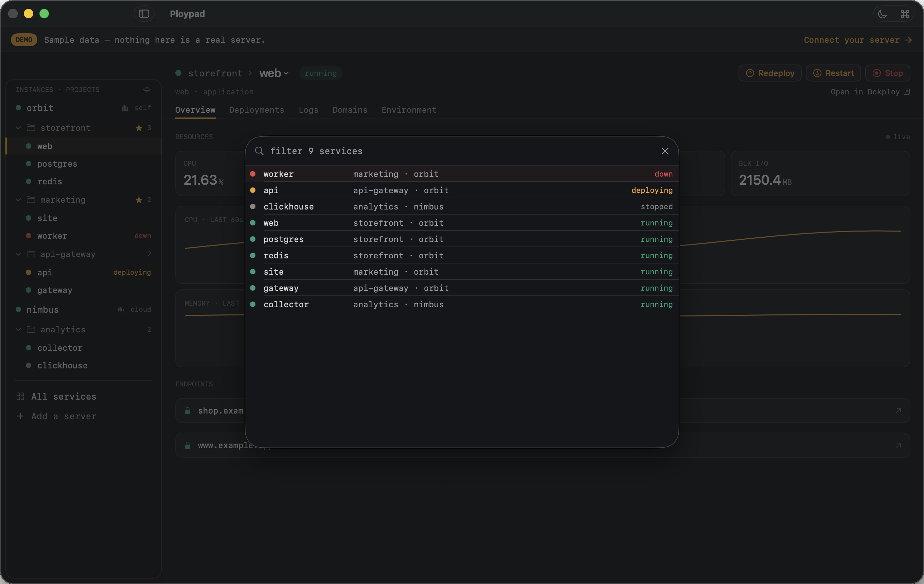Collapse the analytics project chevron

pos(18,329)
